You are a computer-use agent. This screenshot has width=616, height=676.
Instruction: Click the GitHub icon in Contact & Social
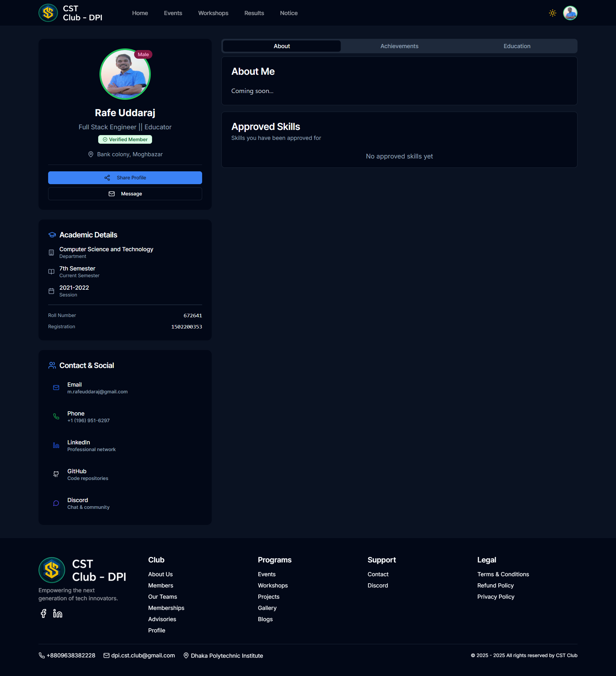(x=56, y=474)
